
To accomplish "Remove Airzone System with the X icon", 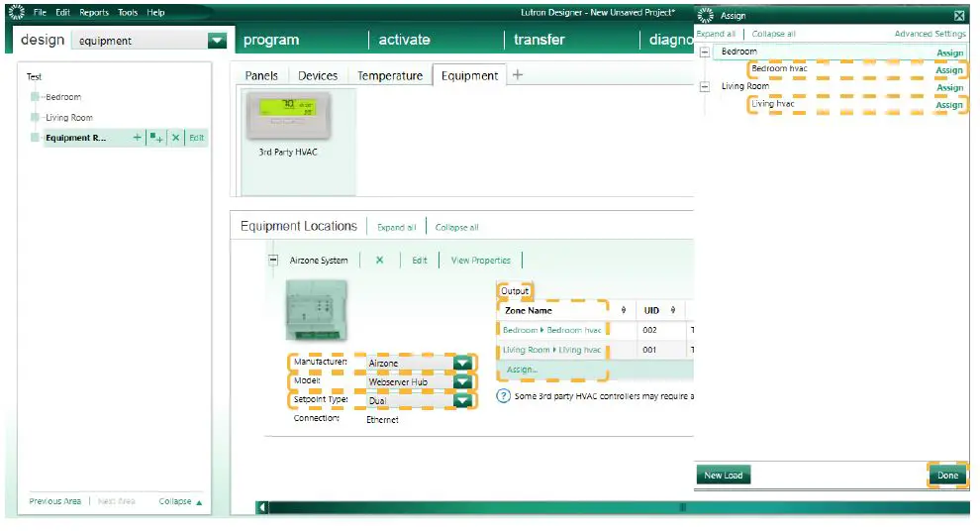I will click(x=379, y=261).
